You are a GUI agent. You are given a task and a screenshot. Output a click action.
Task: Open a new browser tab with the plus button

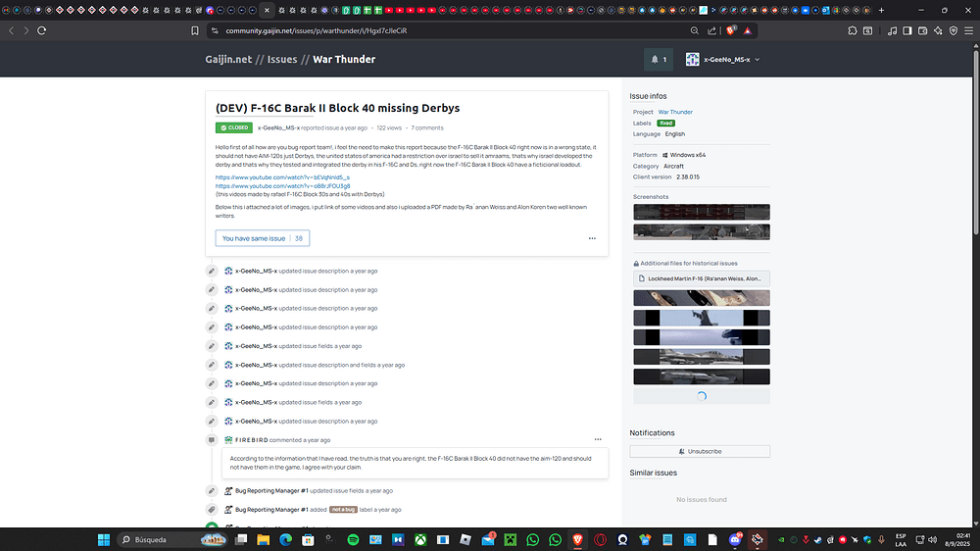tap(881, 10)
